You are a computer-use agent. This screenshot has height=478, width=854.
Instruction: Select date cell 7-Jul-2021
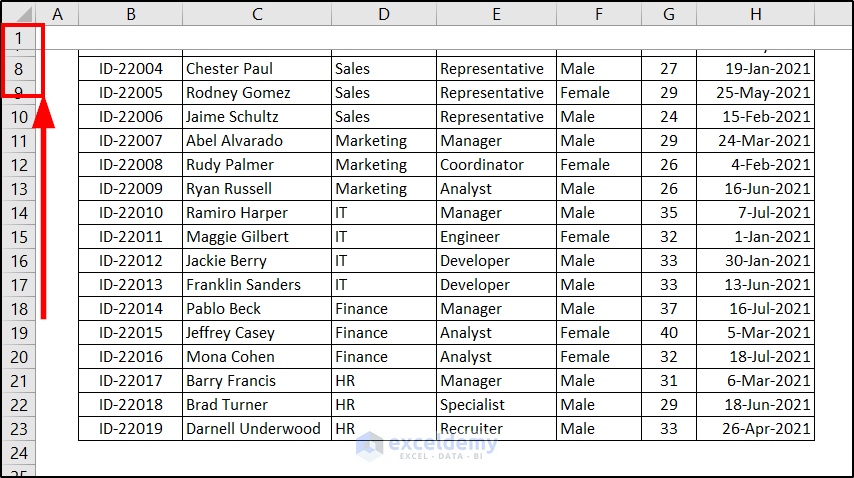pyautogui.click(x=755, y=213)
